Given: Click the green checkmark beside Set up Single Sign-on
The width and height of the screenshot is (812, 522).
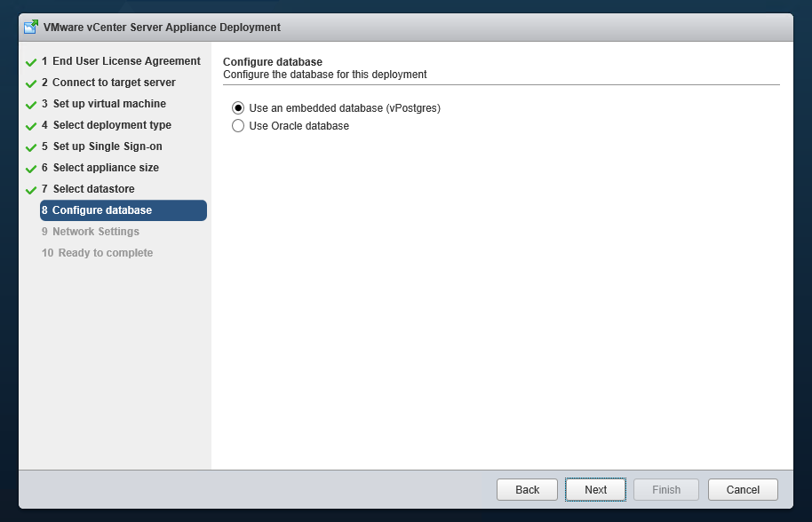Looking at the screenshot, I should coord(31,147).
